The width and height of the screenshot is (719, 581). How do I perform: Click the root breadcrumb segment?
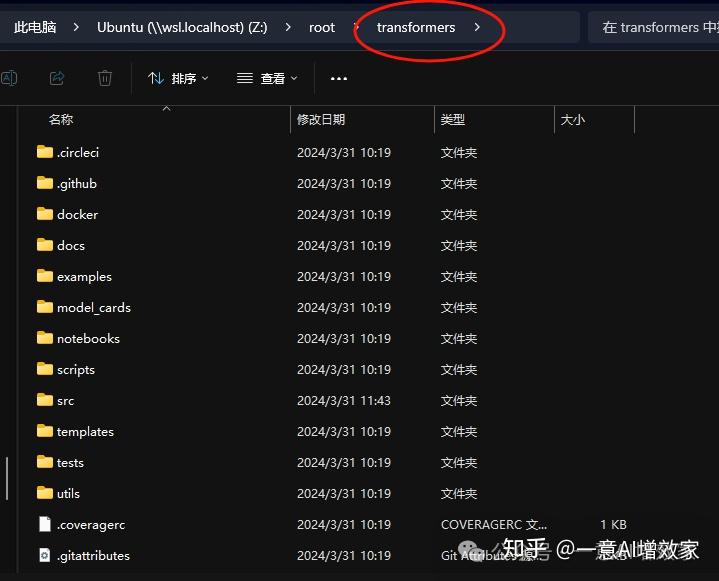click(321, 28)
